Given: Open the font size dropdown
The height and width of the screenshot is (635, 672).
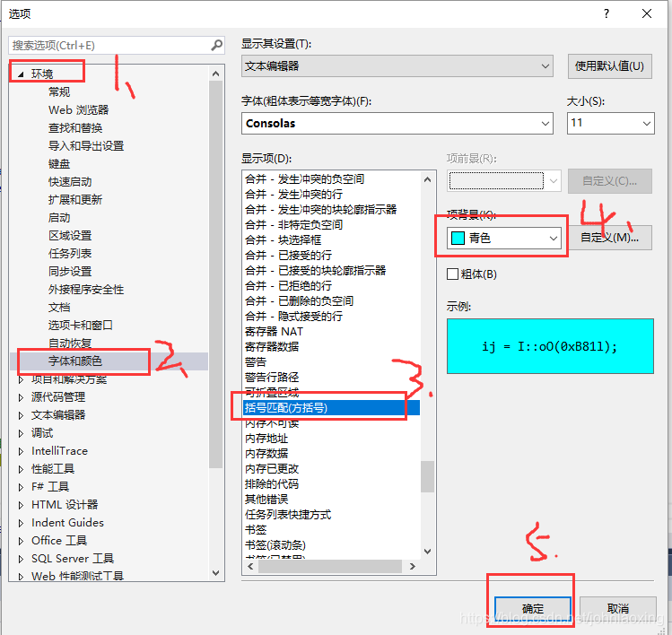Looking at the screenshot, I should [x=611, y=124].
